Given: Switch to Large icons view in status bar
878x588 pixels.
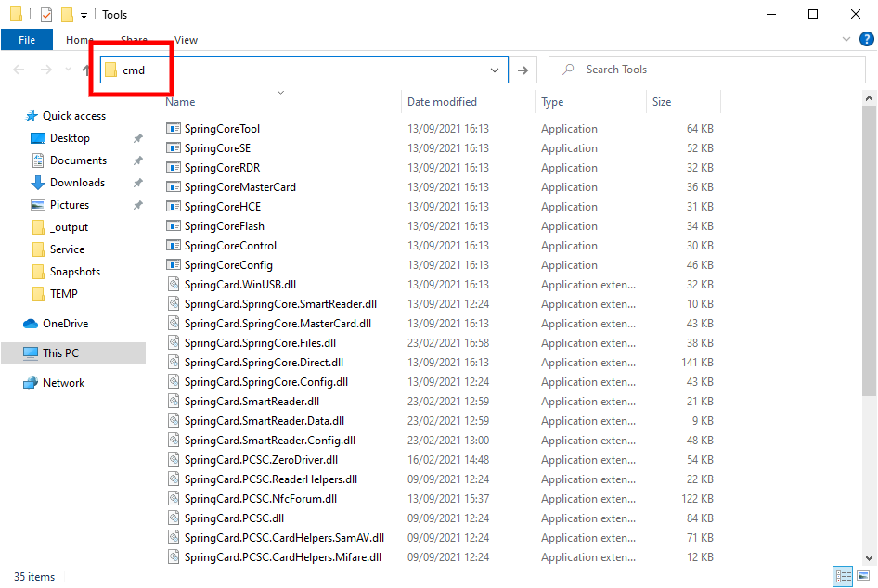Looking at the screenshot, I should tap(863, 576).
